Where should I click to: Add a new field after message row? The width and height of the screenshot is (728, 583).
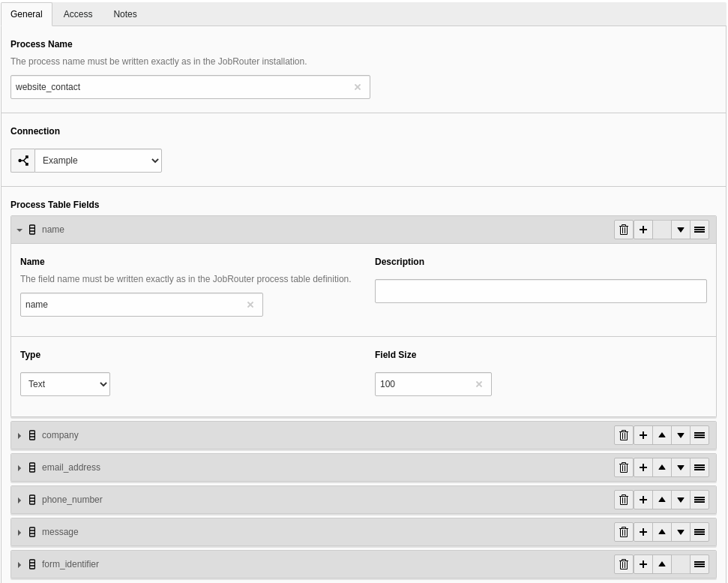(x=643, y=533)
